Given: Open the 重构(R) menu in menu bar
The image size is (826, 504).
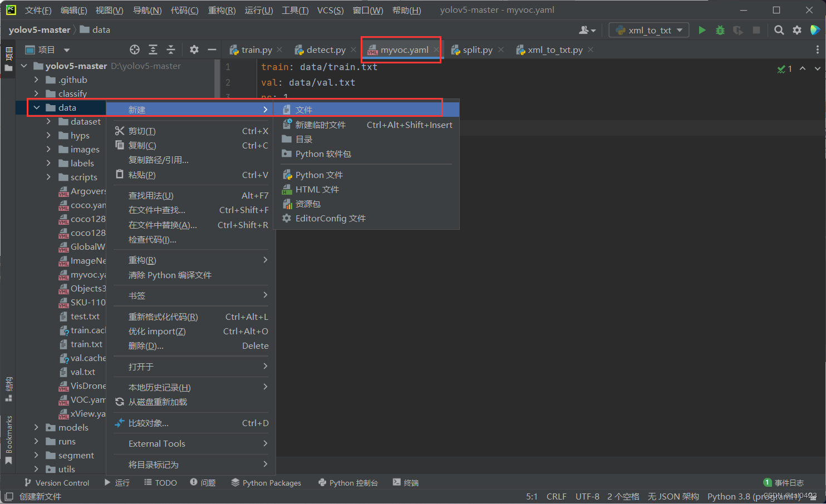Looking at the screenshot, I should click(x=222, y=10).
